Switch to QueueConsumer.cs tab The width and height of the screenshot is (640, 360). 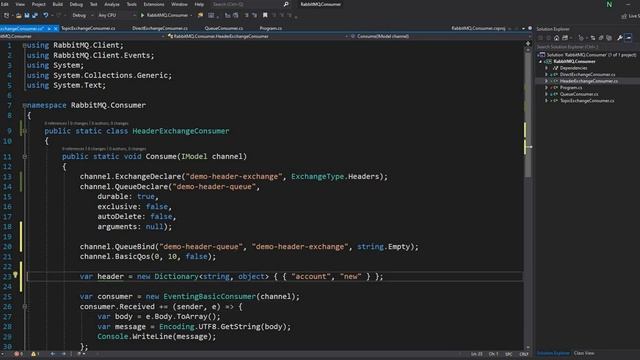tap(224, 29)
